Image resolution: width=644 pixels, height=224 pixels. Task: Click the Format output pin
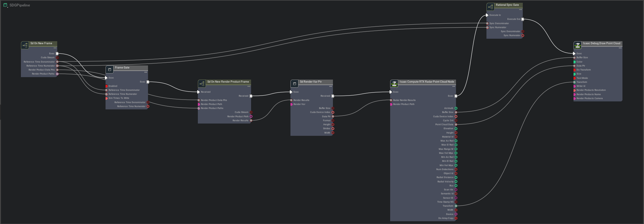tap(333, 120)
